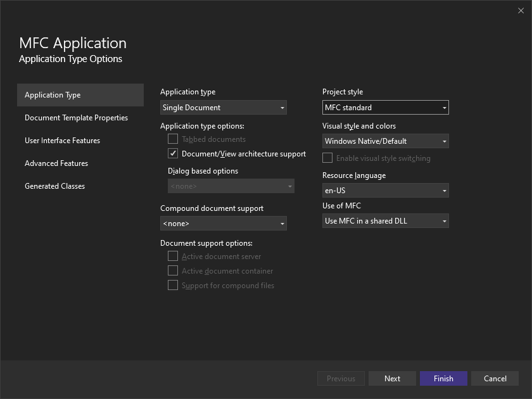Enable the Active document server option
Image resolution: width=532 pixels, height=399 pixels.
click(173, 256)
